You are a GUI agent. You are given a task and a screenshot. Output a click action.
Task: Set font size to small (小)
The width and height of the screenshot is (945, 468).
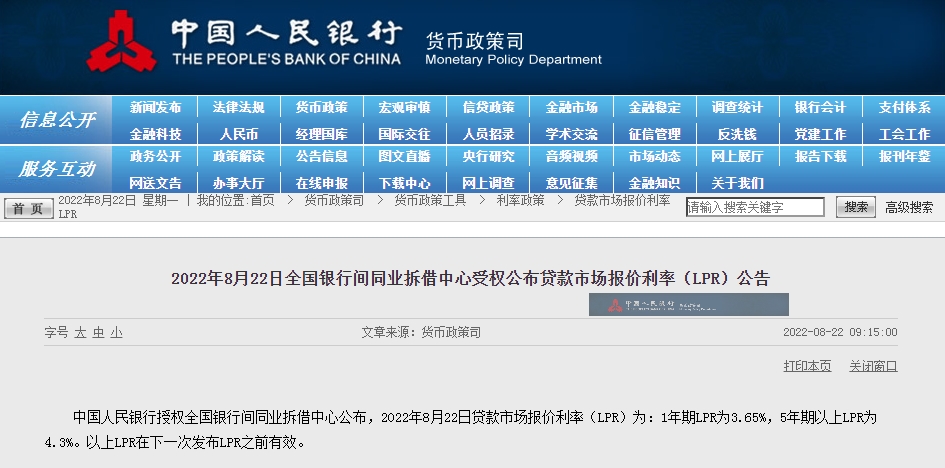[116, 332]
